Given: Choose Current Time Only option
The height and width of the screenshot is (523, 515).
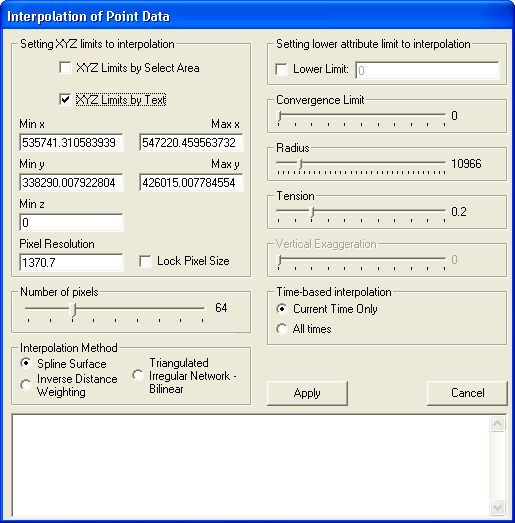Looking at the screenshot, I should click(282, 309).
